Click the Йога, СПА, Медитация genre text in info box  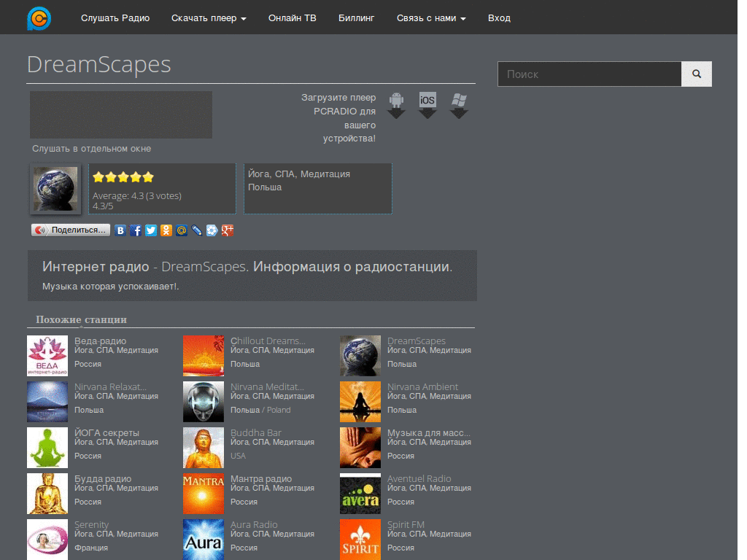point(298,174)
